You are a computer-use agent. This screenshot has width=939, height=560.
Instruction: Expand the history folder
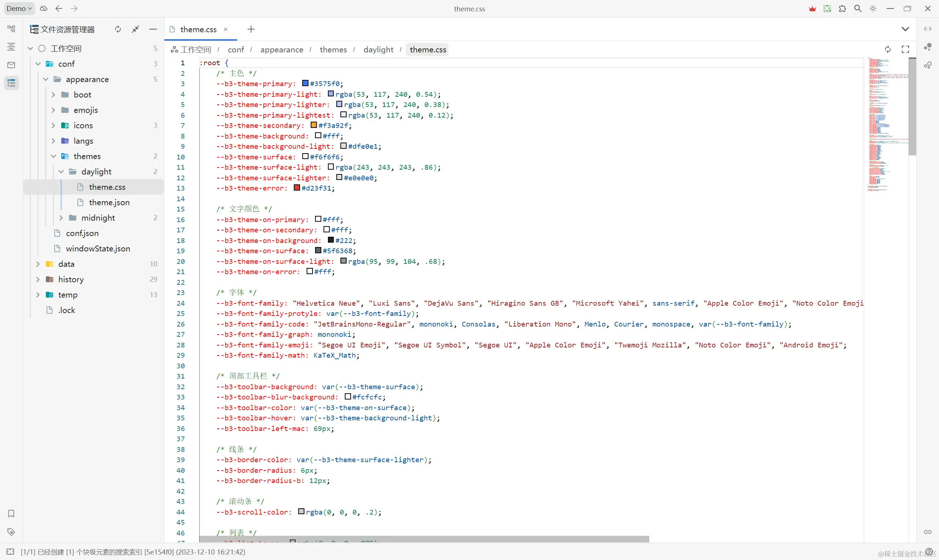point(38,279)
